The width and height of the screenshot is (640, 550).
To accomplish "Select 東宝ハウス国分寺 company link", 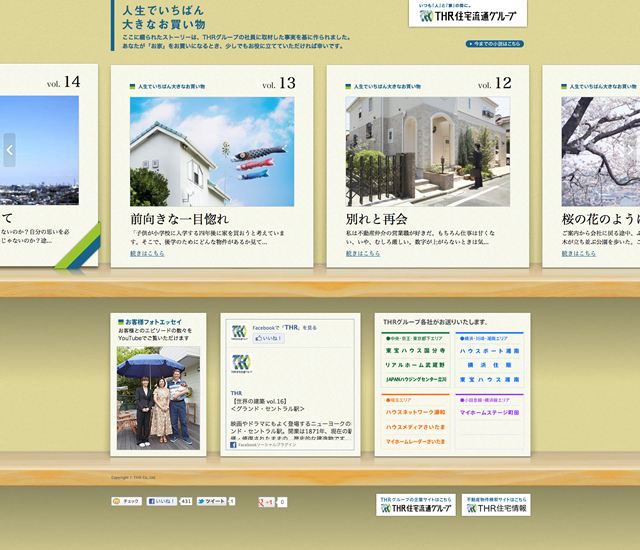I will (x=416, y=352).
